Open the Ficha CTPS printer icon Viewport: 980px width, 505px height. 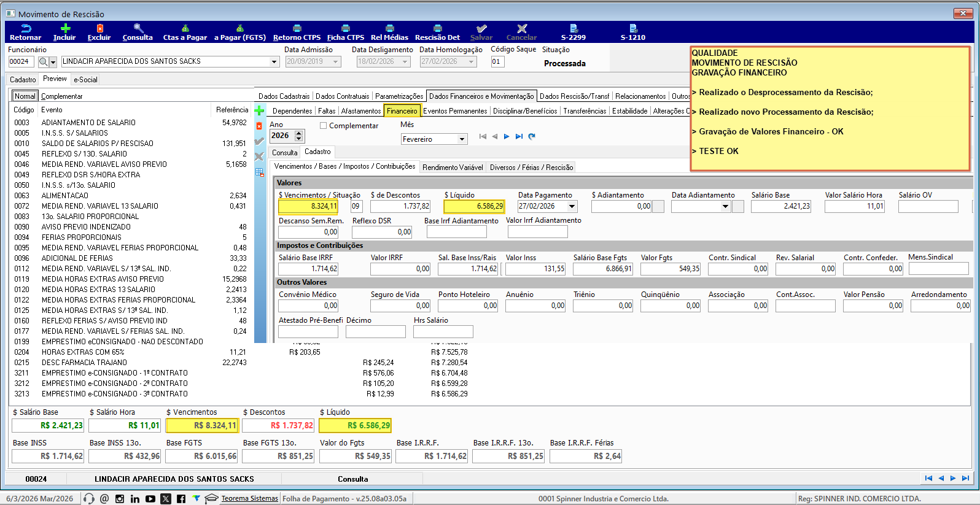346,28
